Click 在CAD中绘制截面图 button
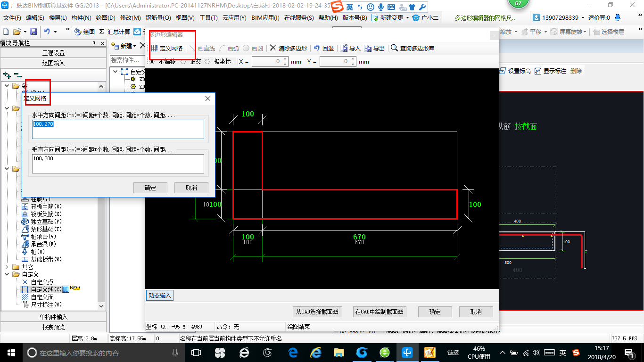Image resolution: width=644 pixels, height=362 pixels. (380, 312)
